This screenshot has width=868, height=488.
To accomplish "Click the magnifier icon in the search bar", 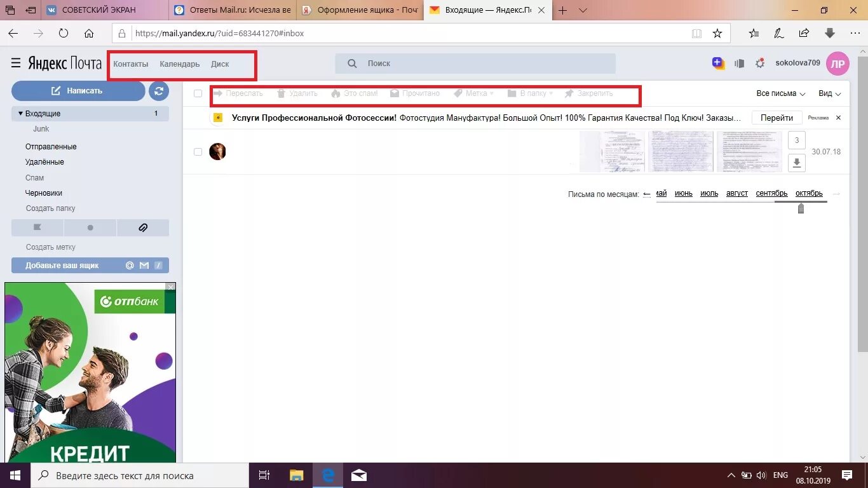I will click(x=352, y=64).
